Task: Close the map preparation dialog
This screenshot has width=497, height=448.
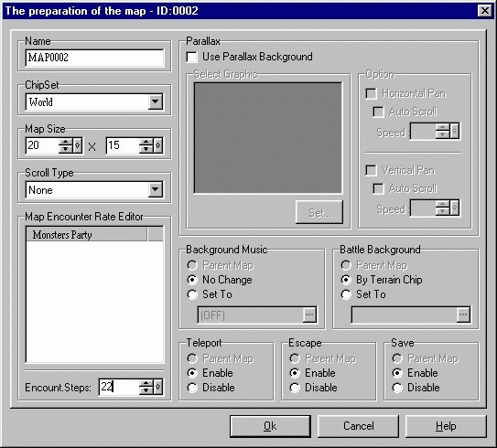Action: (484, 11)
